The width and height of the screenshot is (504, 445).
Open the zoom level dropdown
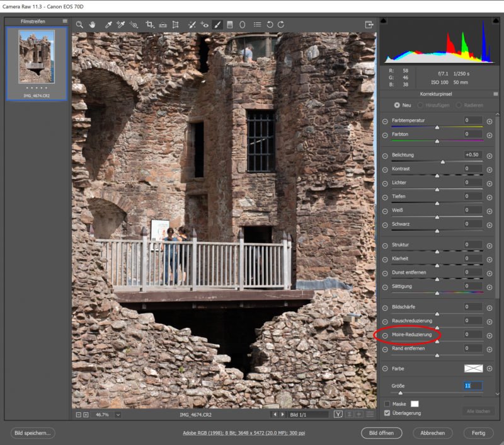(x=118, y=415)
